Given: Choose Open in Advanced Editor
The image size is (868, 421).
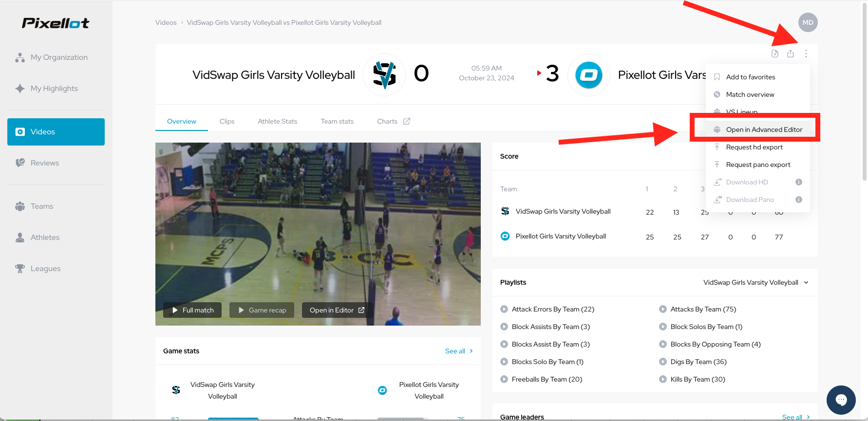Looking at the screenshot, I should coord(757,129).
